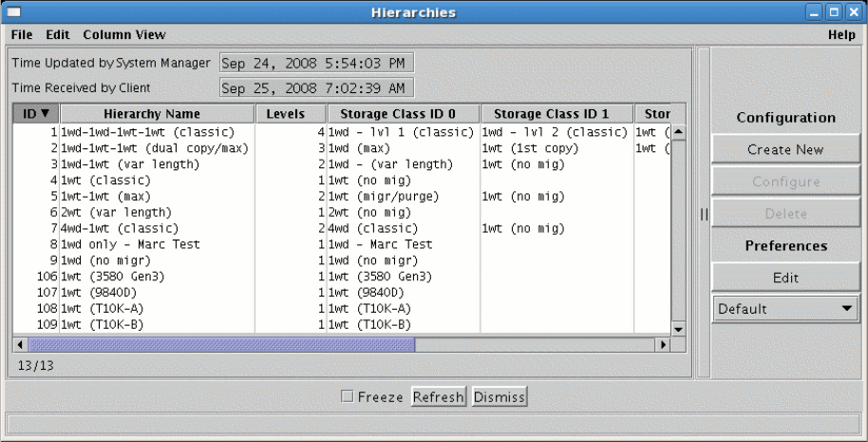Image resolution: width=868 pixels, height=442 pixels.
Task: Open the File menu
Action: 22,34
